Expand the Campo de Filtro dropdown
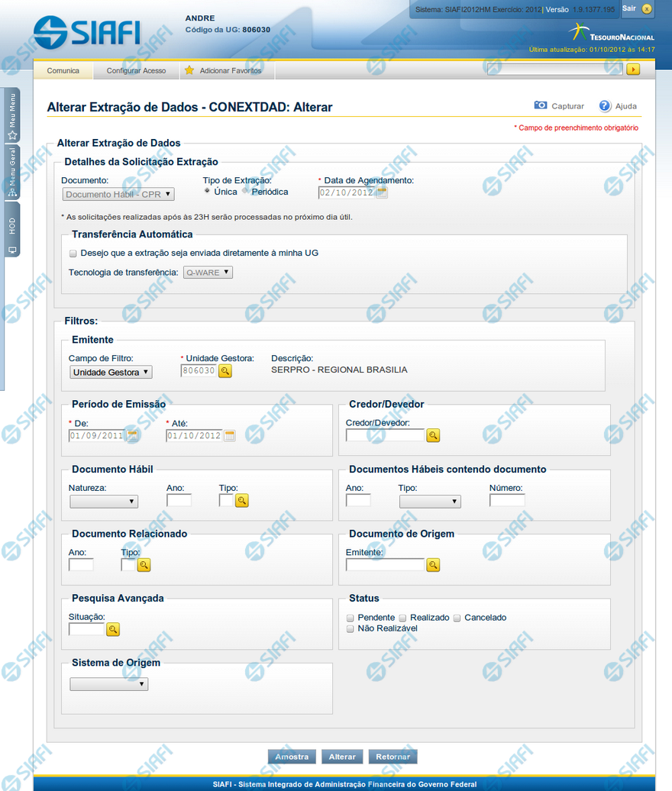 pyautogui.click(x=111, y=372)
